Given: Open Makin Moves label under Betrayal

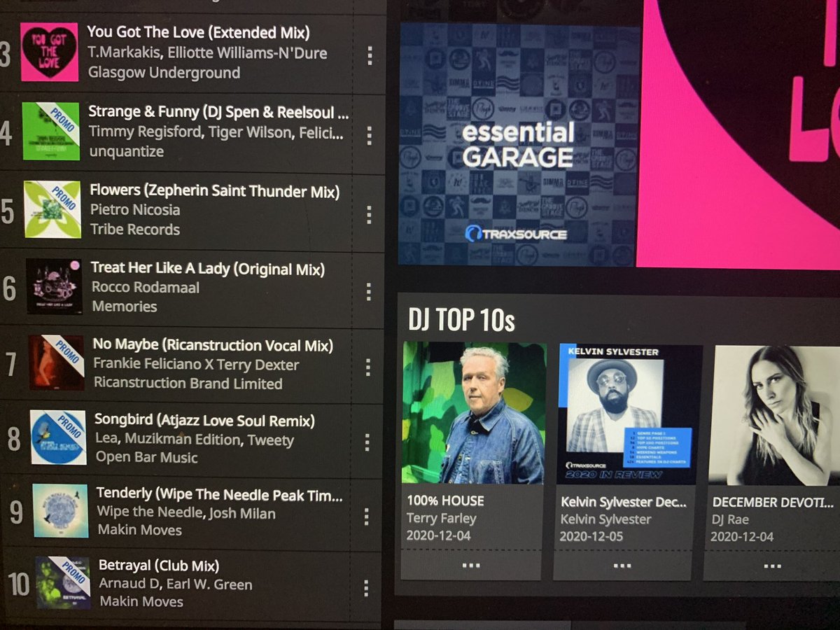Looking at the screenshot, I should click(141, 602).
